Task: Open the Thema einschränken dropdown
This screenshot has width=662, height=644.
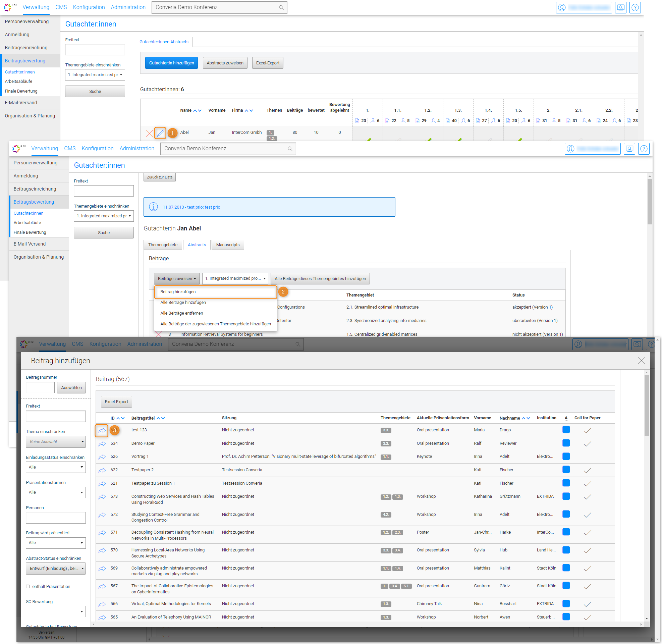Action: tap(56, 442)
